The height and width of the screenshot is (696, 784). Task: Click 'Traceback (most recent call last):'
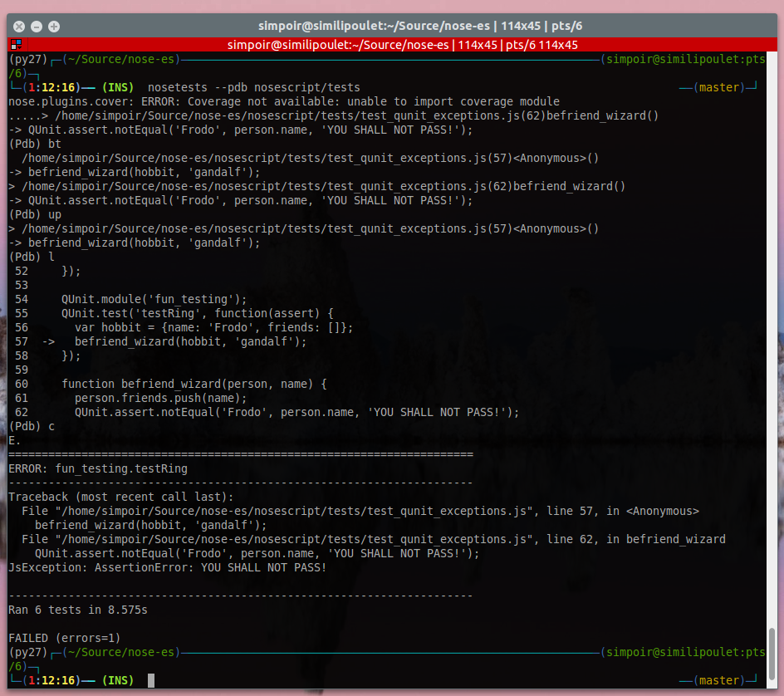click(x=121, y=497)
